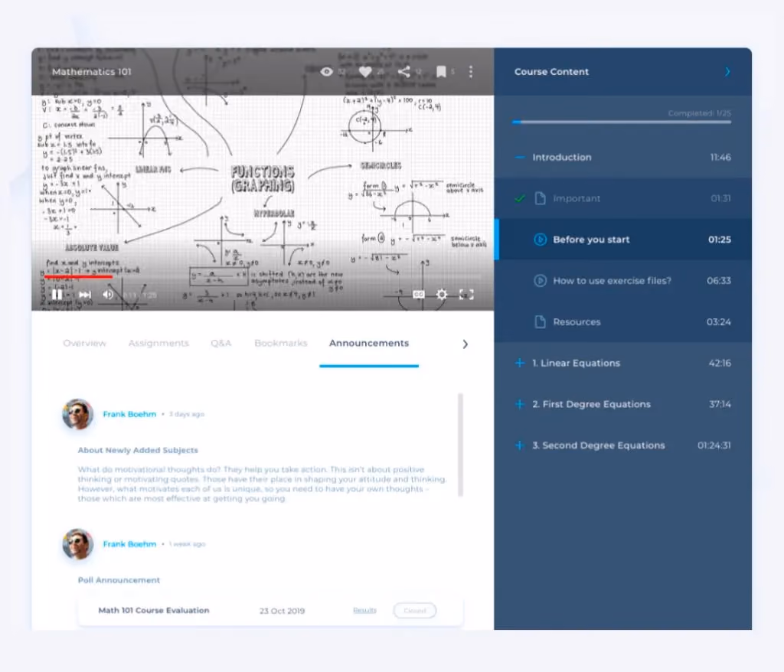
Task: Open the three-dot more options menu
Action: click(x=471, y=71)
